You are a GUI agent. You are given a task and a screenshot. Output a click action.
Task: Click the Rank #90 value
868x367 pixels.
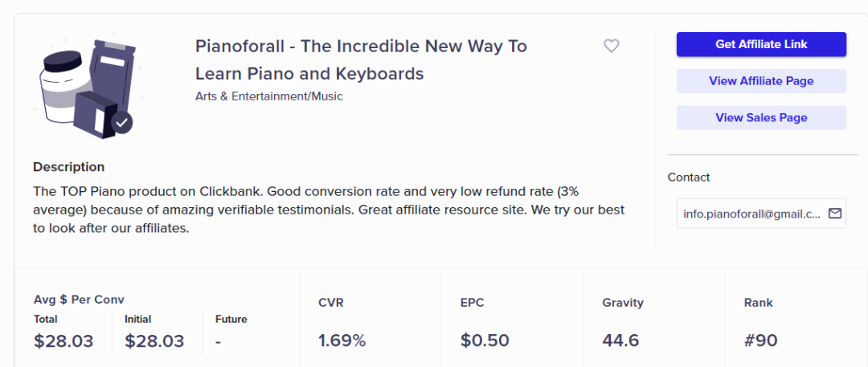(x=760, y=340)
